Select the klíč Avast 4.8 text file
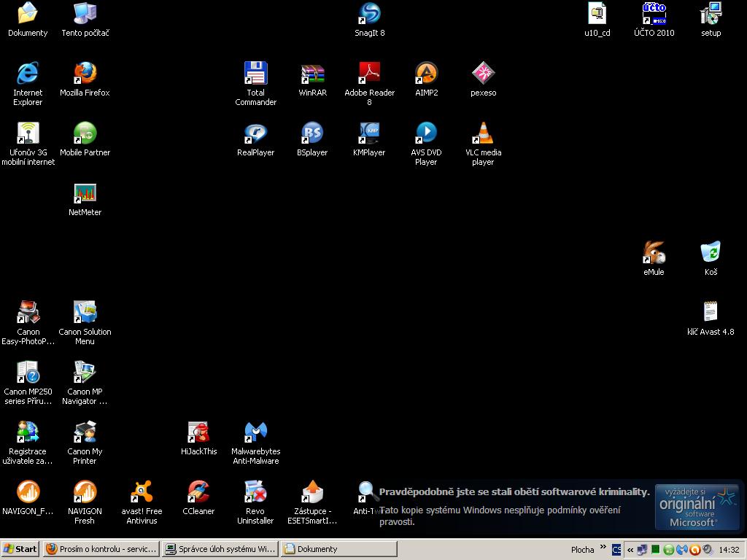 coord(711,312)
